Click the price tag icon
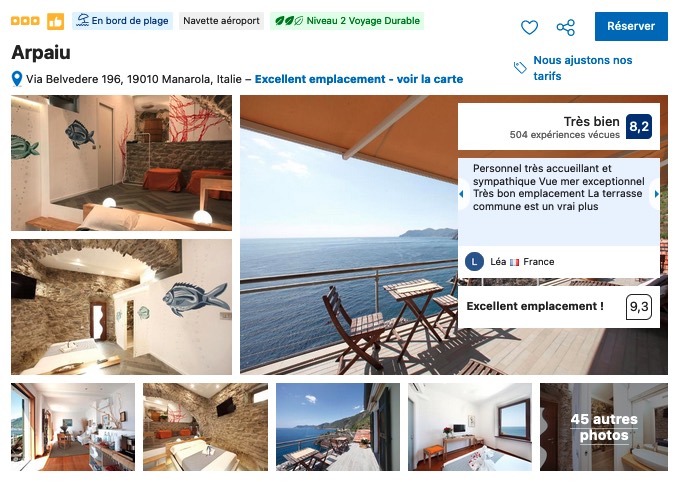The width and height of the screenshot is (680, 482). [520, 67]
